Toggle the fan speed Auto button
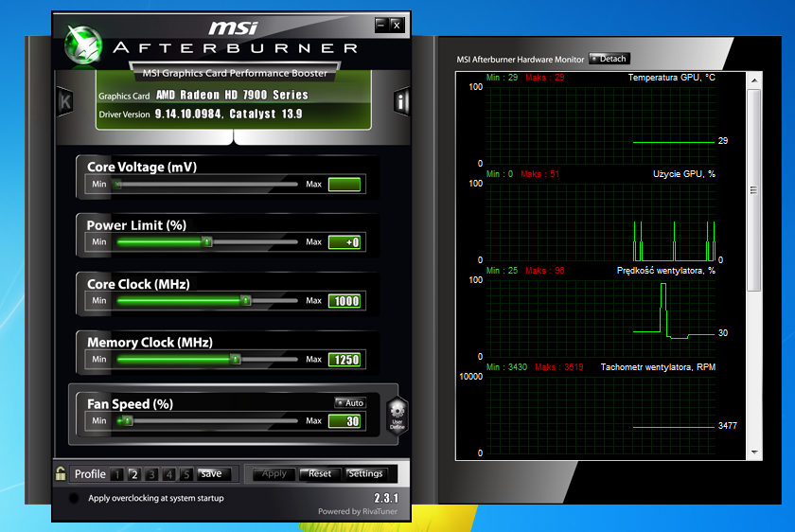 [x=350, y=402]
